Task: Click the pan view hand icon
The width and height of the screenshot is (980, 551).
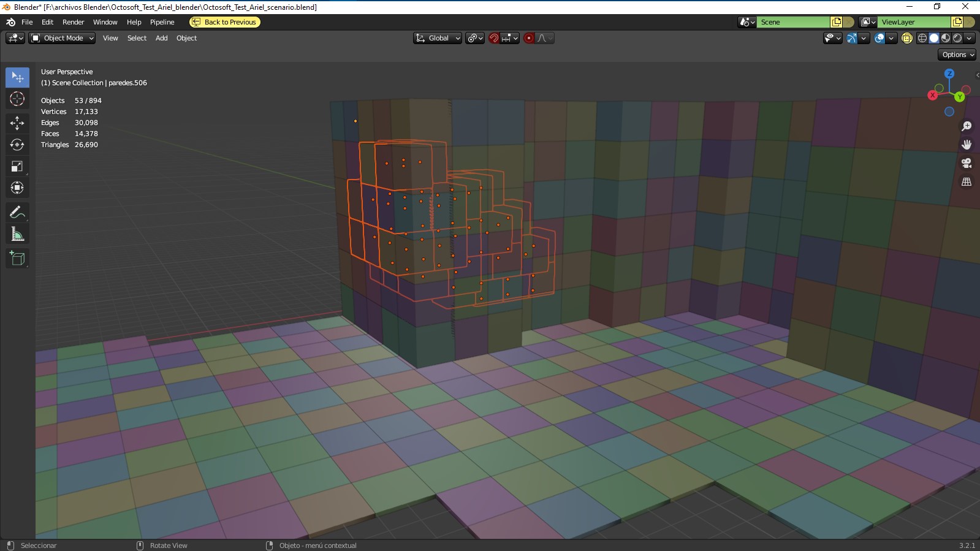Action: click(967, 145)
